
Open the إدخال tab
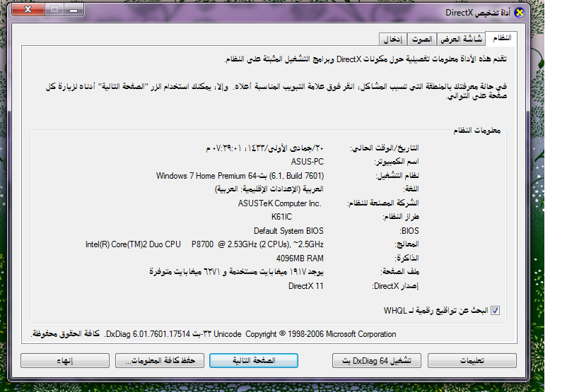tap(393, 39)
